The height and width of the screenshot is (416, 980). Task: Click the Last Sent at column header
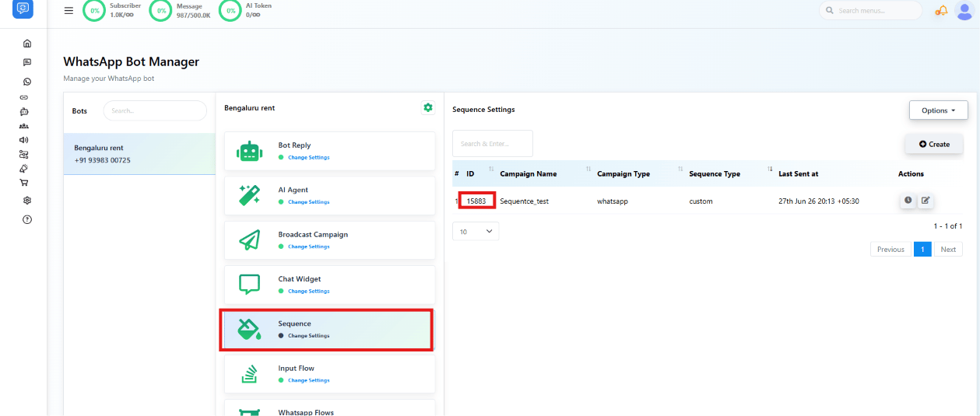tap(798, 173)
